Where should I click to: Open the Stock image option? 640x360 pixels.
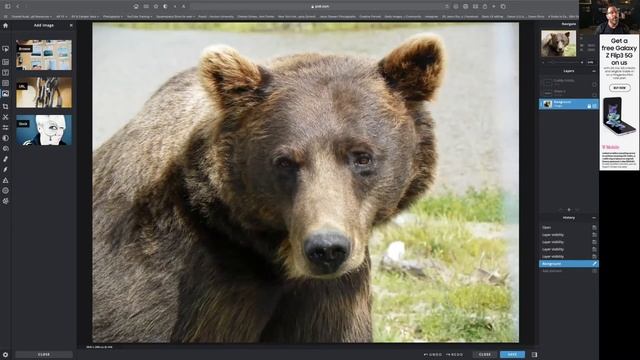coord(44,130)
